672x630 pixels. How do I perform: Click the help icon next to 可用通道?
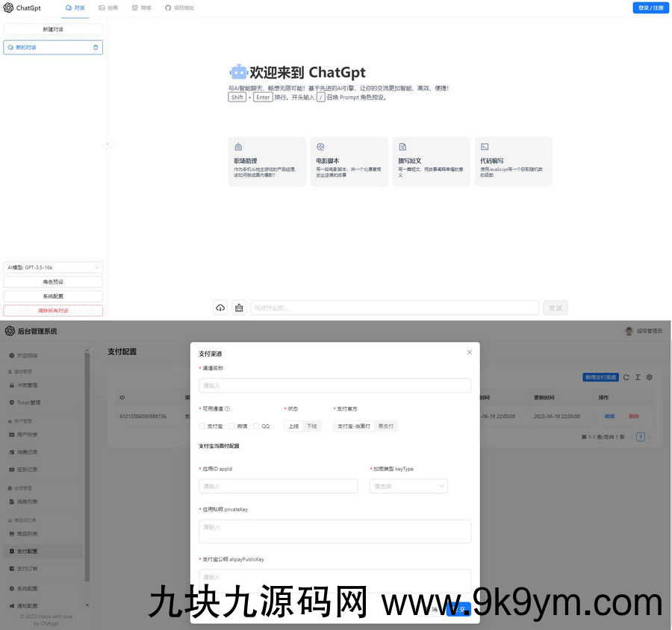(227, 408)
